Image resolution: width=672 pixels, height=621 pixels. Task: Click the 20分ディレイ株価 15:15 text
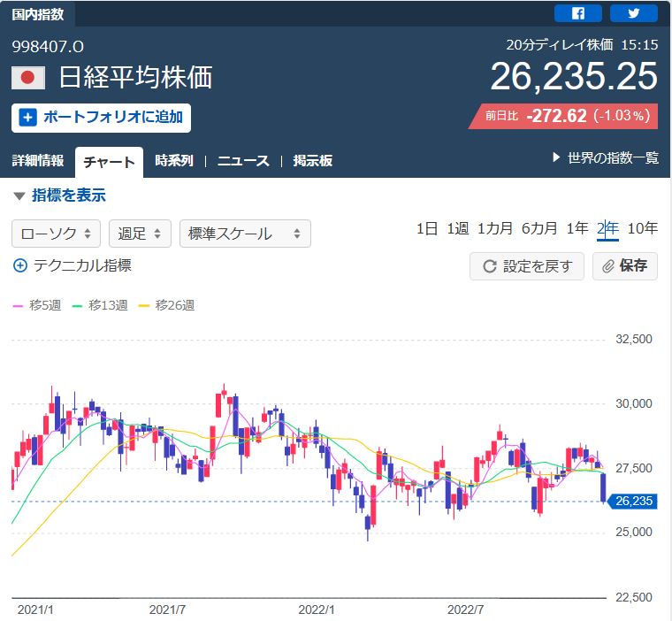point(582,44)
